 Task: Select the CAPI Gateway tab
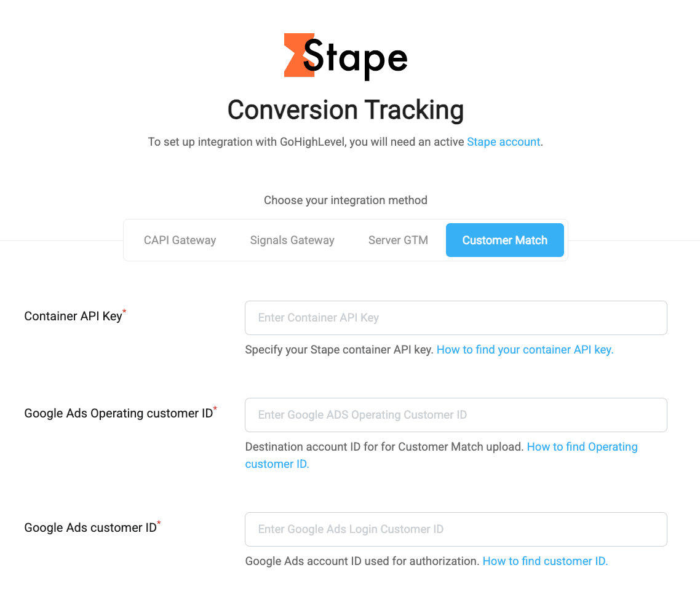pos(180,240)
